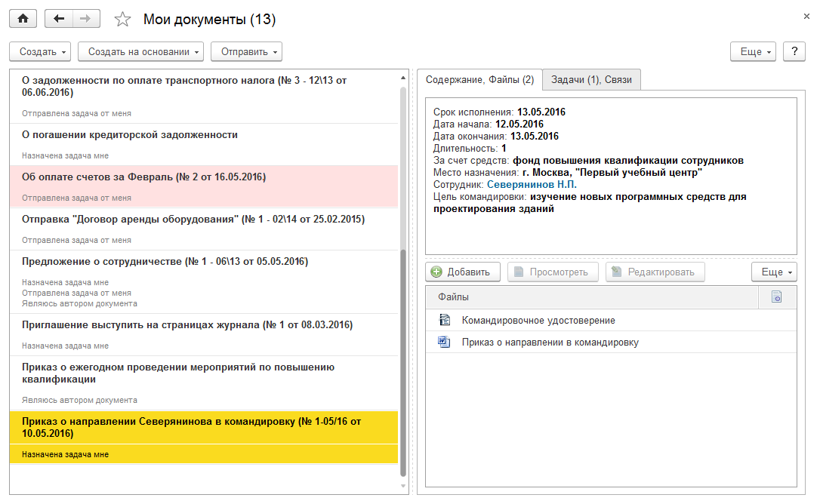This screenshot has width=820, height=504.
Task: Click the Файлы column header
Action: pos(592,297)
